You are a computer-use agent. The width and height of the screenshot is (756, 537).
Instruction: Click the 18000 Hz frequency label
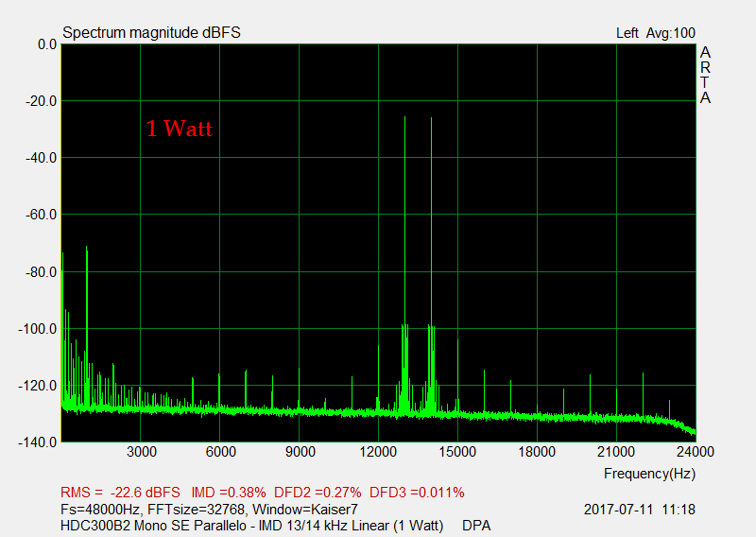[537, 452]
